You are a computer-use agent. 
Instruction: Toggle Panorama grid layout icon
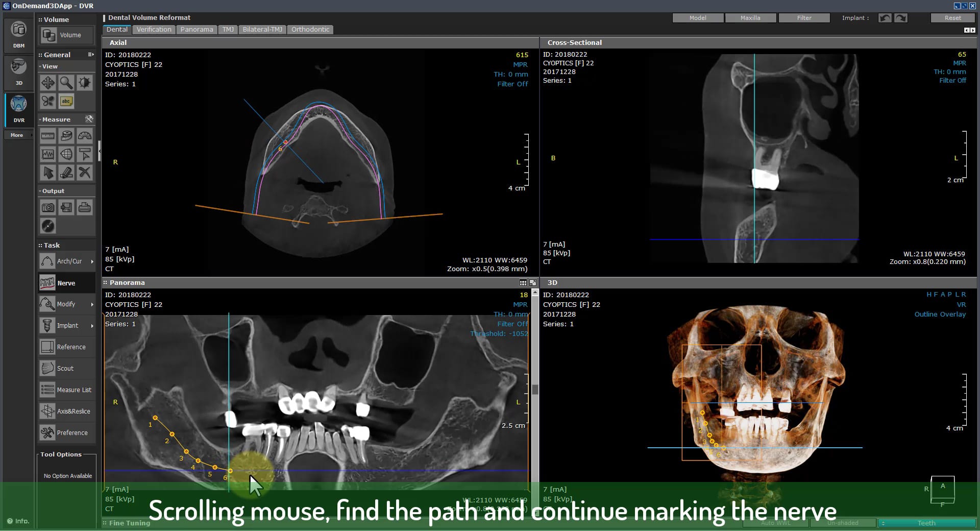[x=523, y=283]
